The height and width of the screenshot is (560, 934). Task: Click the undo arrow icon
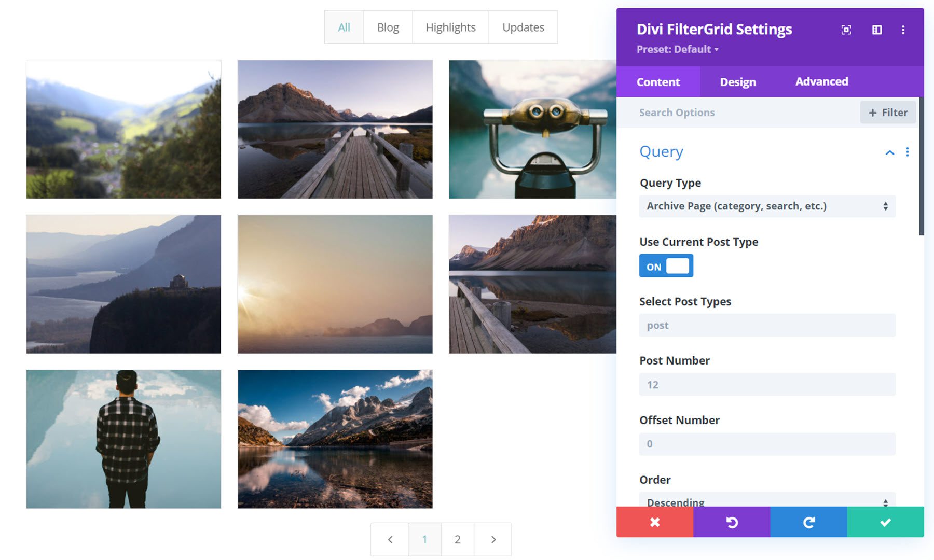tap(731, 522)
